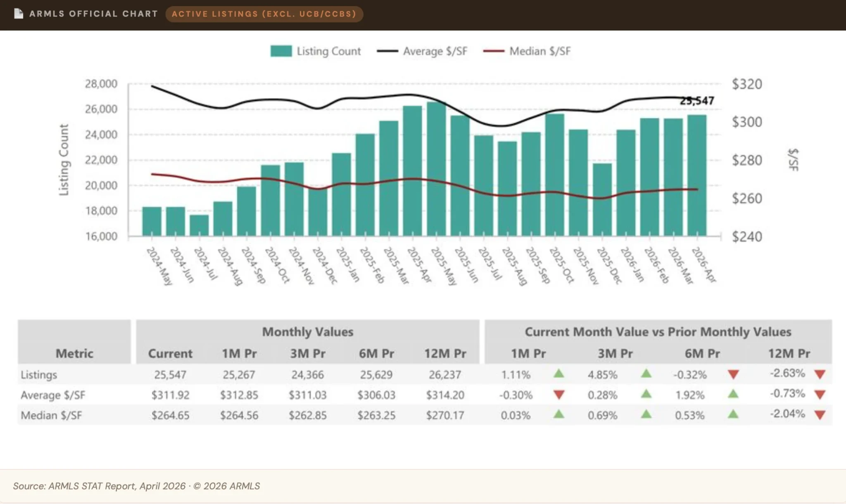This screenshot has width=846, height=504.
Task: Click the red down arrow beside Median $/SF -2.04%
Action: coord(820,415)
